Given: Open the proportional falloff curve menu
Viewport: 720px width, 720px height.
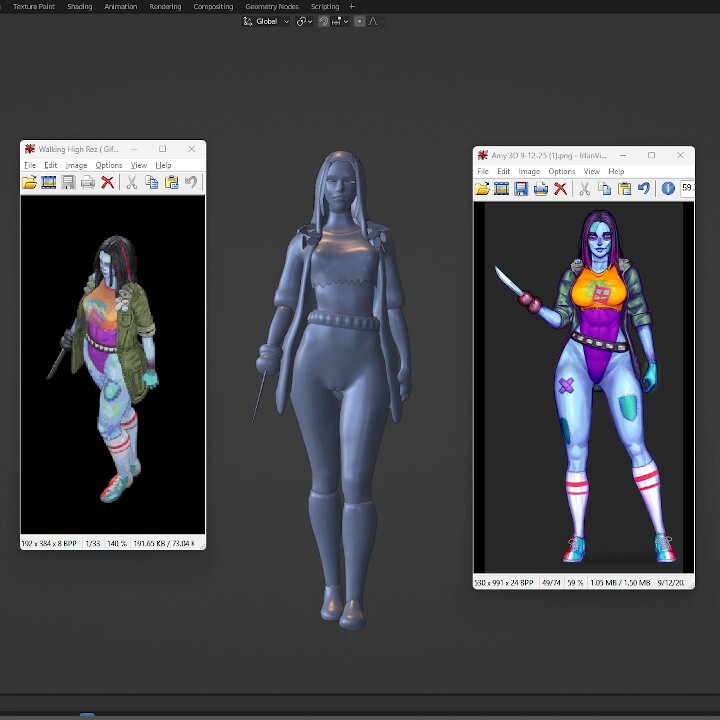Looking at the screenshot, I should point(375,21).
